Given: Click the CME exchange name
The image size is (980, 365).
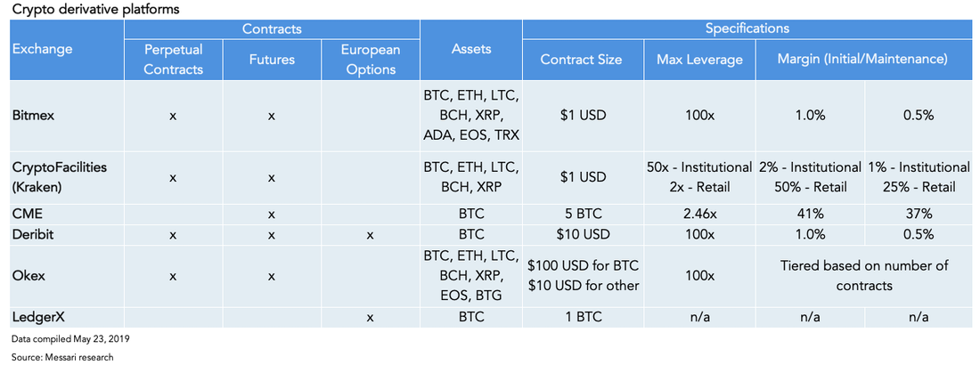Looking at the screenshot, I should pyautogui.click(x=25, y=214).
